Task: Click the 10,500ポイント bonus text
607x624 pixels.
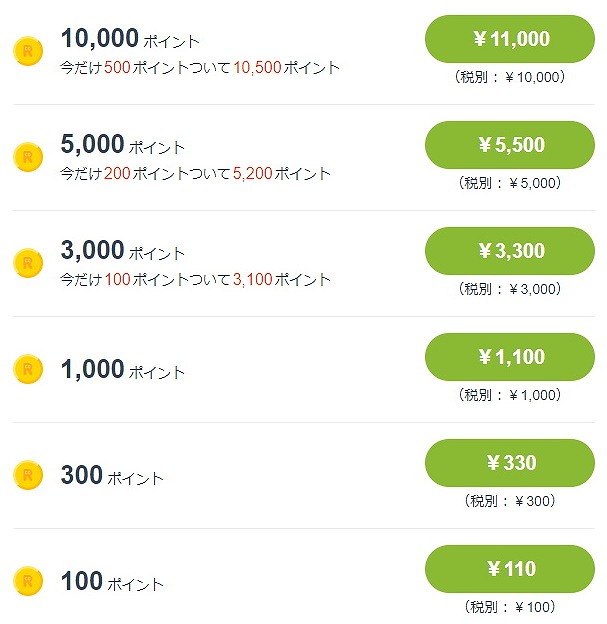Action: [287, 67]
